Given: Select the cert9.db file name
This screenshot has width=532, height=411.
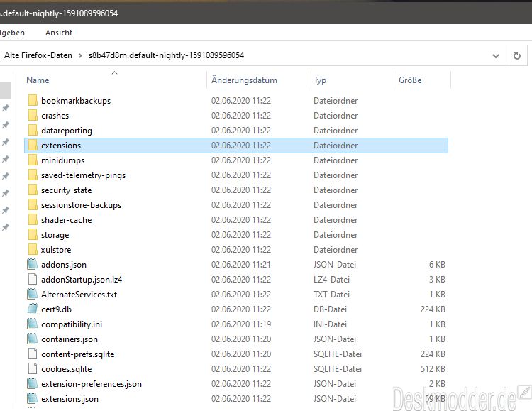Looking at the screenshot, I should [x=56, y=309].
